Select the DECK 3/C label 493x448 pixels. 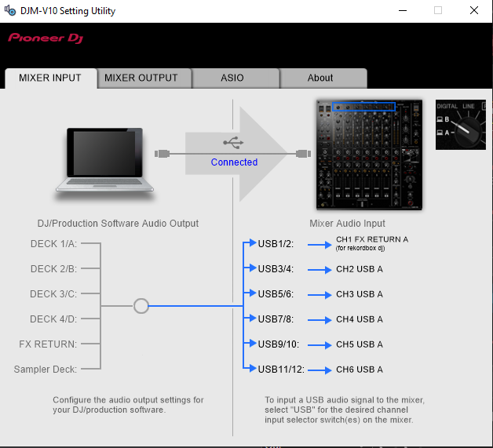(x=53, y=294)
